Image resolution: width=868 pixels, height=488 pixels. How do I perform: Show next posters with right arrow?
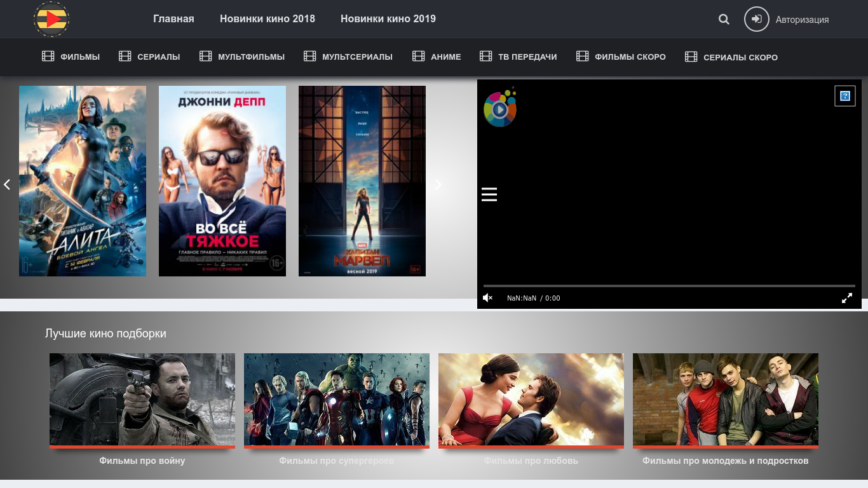pyautogui.click(x=438, y=184)
